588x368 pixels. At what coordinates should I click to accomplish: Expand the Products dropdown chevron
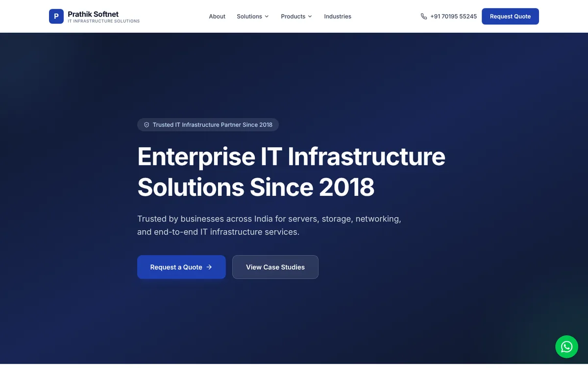pos(310,16)
